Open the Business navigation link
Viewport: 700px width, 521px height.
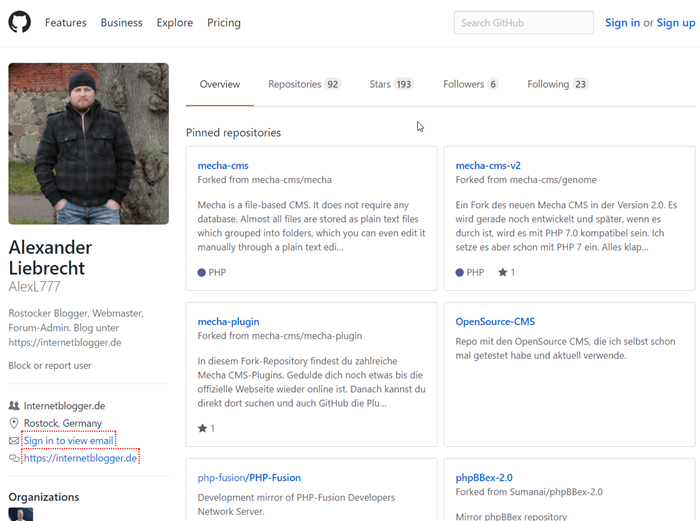click(x=121, y=22)
